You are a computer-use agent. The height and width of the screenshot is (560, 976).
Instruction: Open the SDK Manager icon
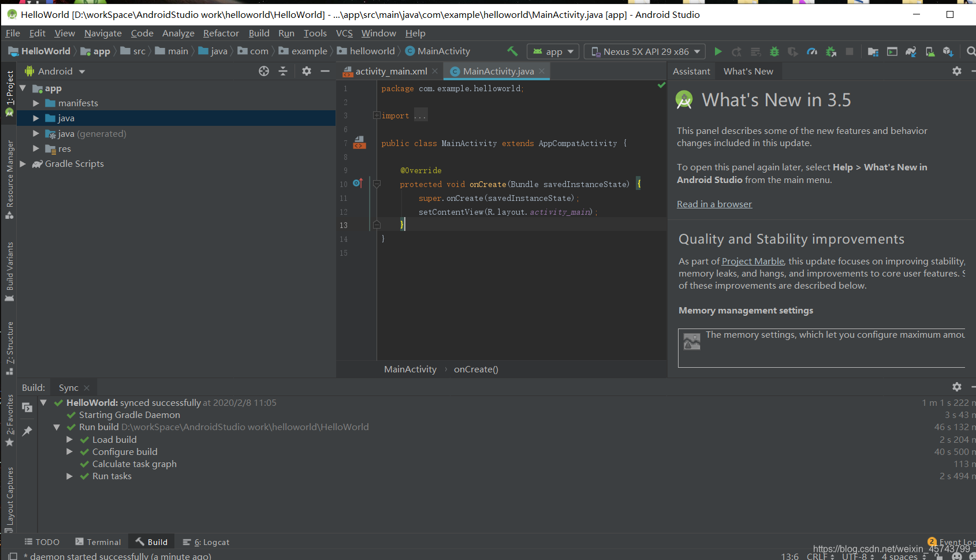coord(948,51)
